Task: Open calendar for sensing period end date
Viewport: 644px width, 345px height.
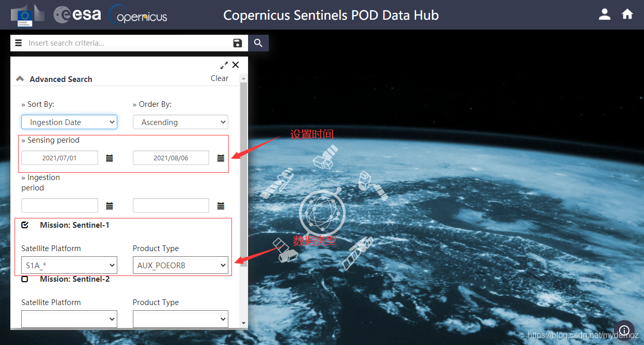Action: click(221, 158)
